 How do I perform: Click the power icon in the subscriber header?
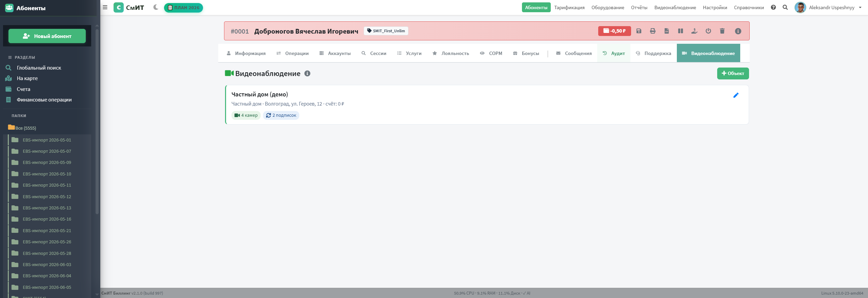point(708,31)
